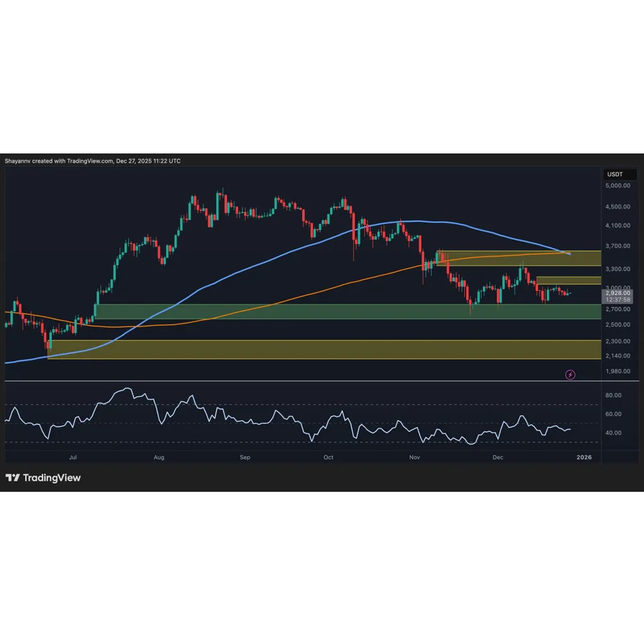Click the TradingView logo
The width and height of the screenshot is (644, 644).
pyautogui.click(x=43, y=478)
